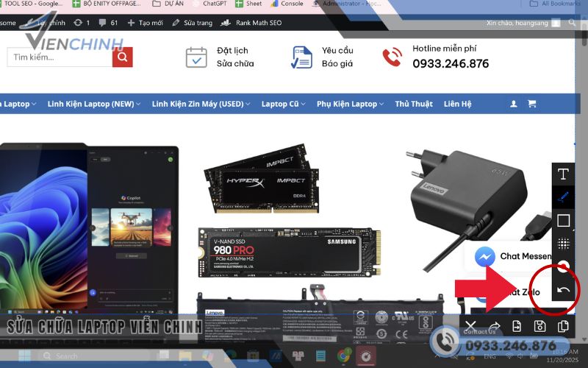Click the Yêu cầu Báo giá link

point(337,57)
